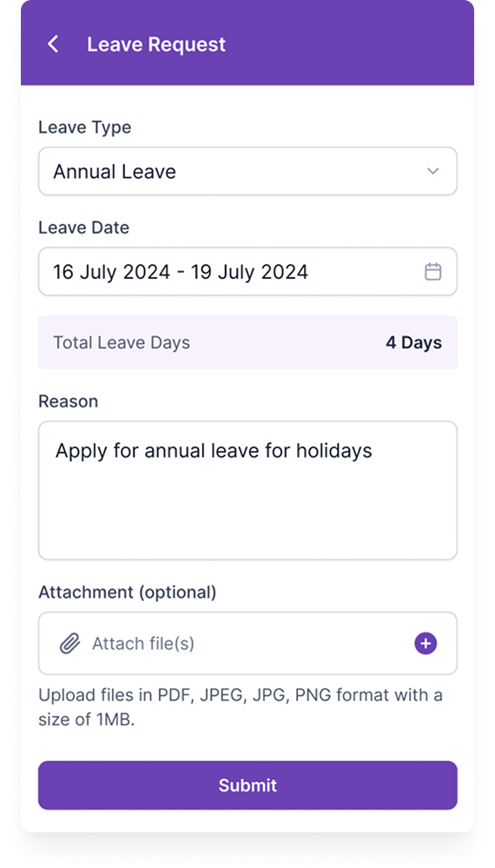Click the 'Apply for annual leave for holidays' text
This screenshot has width=495, height=868.
click(x=214, y=451)
